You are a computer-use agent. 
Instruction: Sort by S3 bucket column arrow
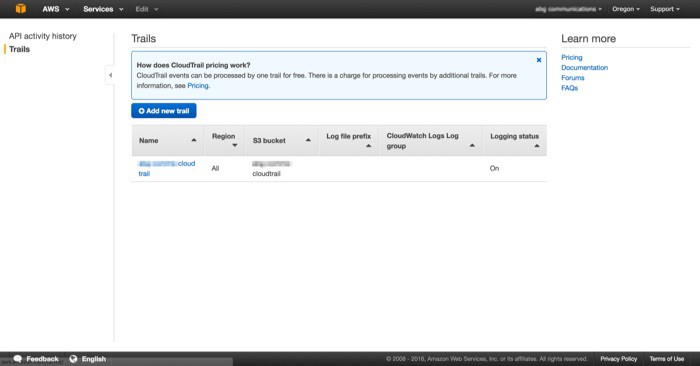[308, 140]
